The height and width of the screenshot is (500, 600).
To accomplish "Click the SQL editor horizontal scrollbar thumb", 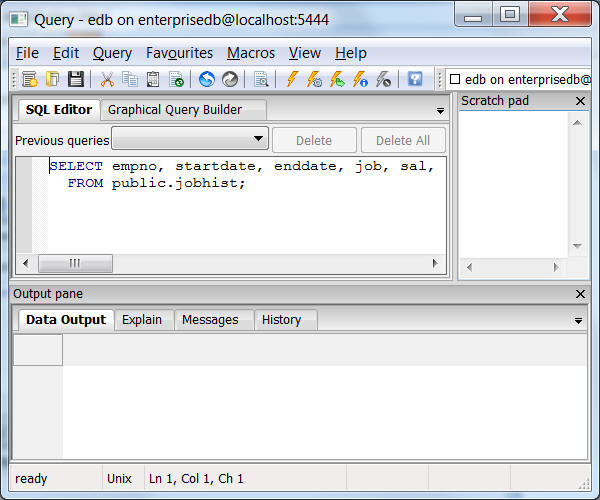I will 75,263.
